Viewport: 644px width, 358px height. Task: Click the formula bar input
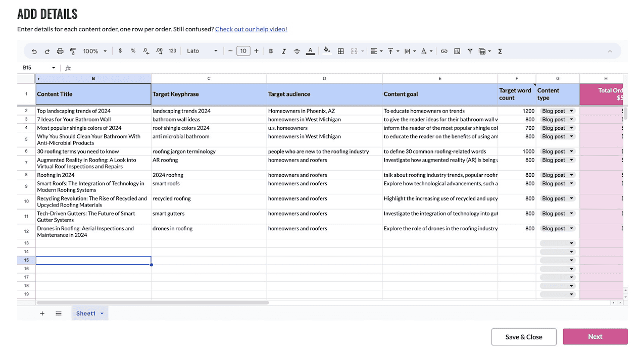349,68
